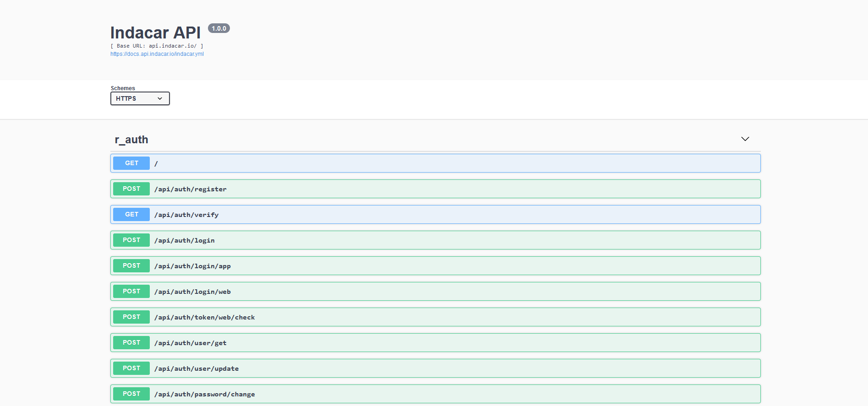868x406 pixels.
Task: Click the GET badge for root path
Action: tap(131, 163)
